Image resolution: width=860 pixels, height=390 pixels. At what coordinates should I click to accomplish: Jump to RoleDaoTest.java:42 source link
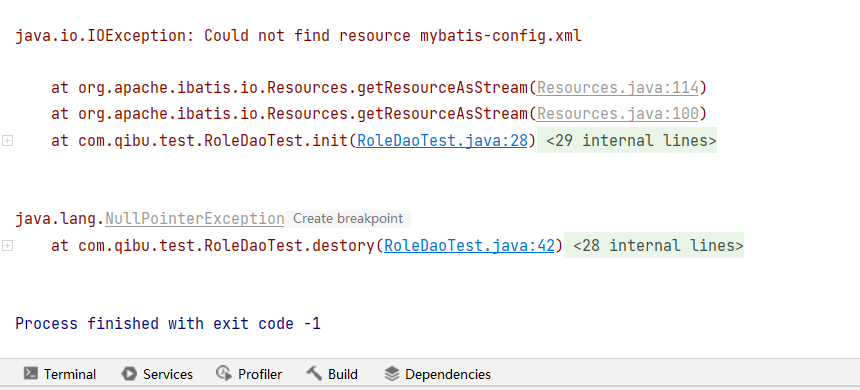click(469, 245)
